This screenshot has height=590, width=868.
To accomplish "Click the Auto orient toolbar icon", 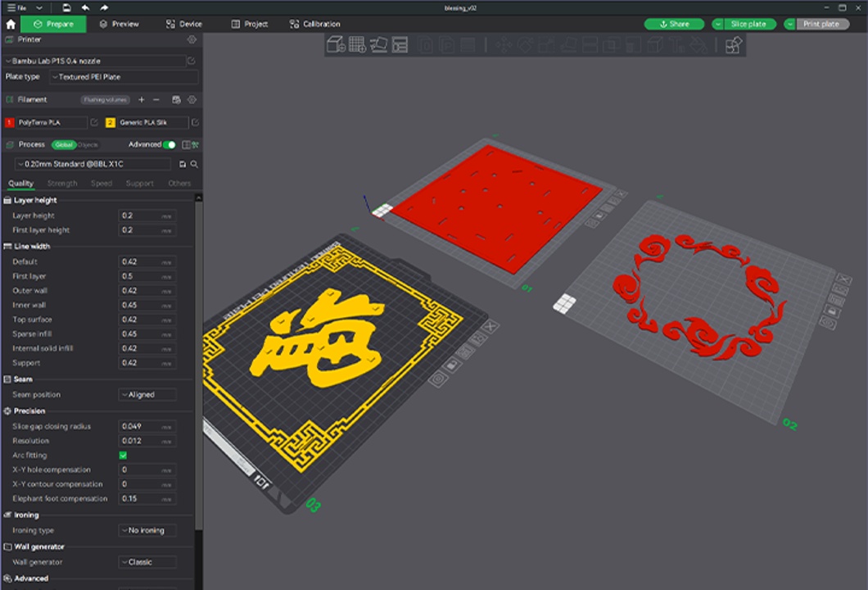I will 378,44.
